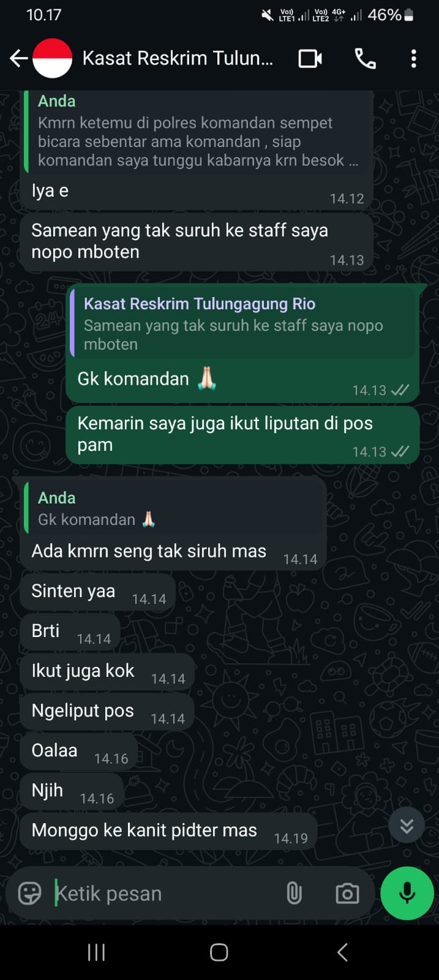Open the emoji sticker picker
Viewport: 439px width, 980px height.
click(x=29, y=893)
